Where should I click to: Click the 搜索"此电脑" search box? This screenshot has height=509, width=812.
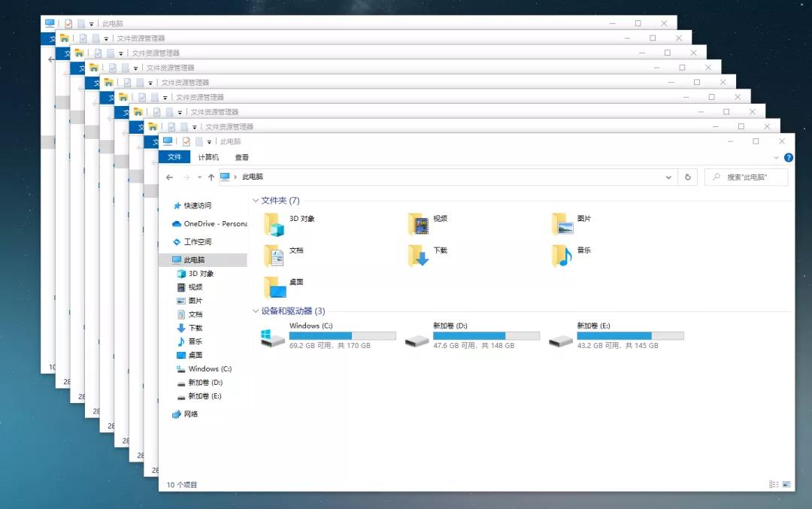[747, 177]
